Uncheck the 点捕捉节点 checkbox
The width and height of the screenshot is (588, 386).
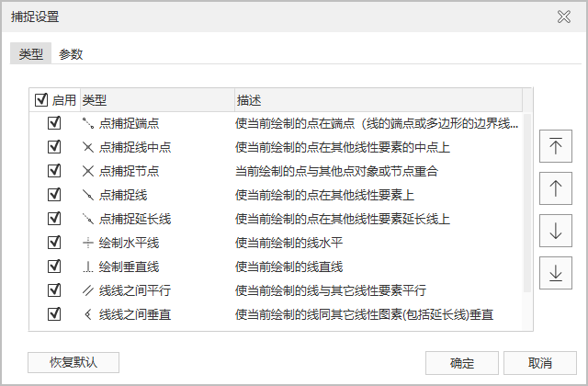(54, 171)
